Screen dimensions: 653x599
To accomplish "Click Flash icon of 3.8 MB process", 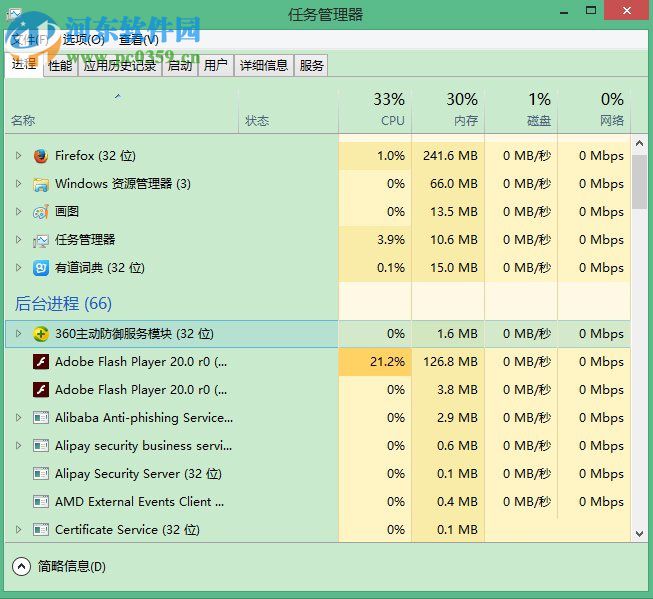I will [x=41, y=390].
